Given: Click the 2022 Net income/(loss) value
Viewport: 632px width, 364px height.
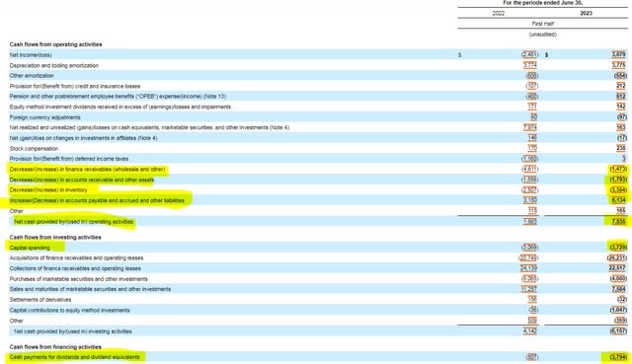Looking at the screenshot, I should [529, 55].
